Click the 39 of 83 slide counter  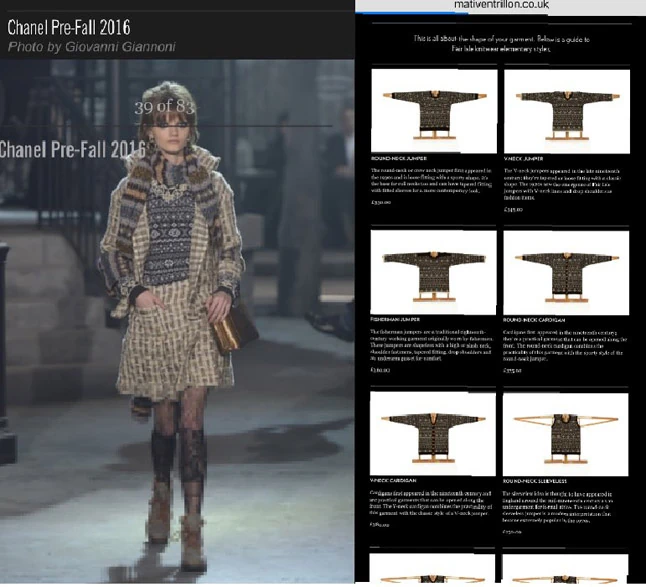click(165, 107)
